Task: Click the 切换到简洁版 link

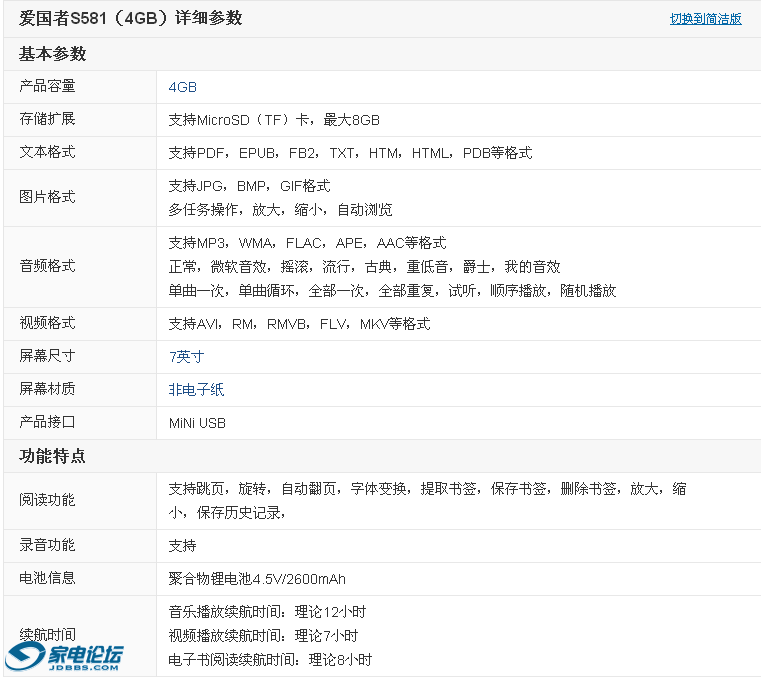Action: (705, 19)
